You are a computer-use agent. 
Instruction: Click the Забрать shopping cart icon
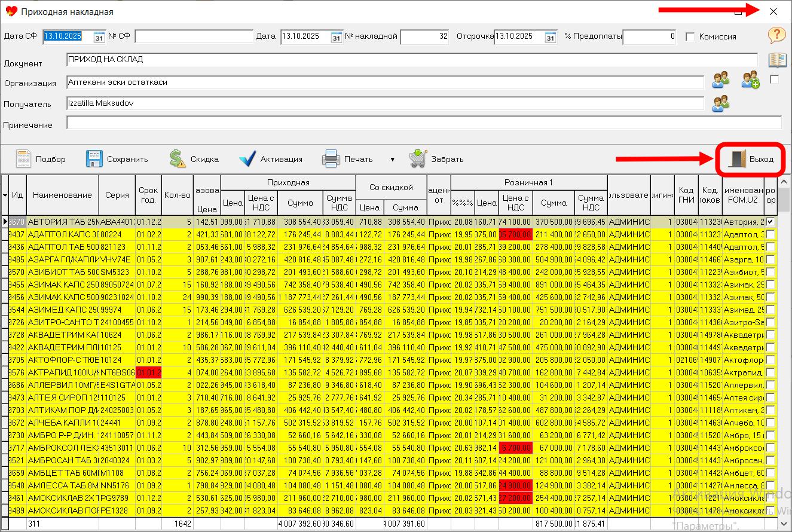pos(418,160)
